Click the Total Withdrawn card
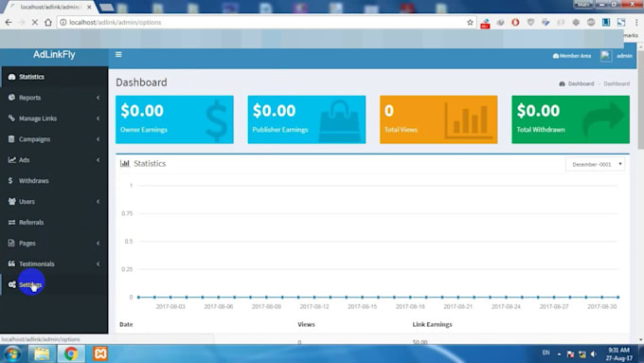The height and width of the screenshot is (363, 644). coord(570,119)
